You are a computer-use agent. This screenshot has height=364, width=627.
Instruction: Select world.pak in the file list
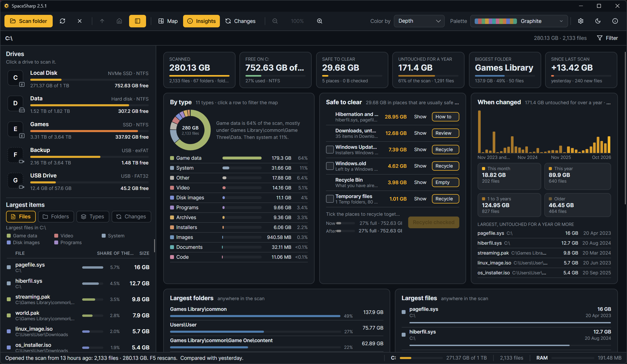click(78, 316)
